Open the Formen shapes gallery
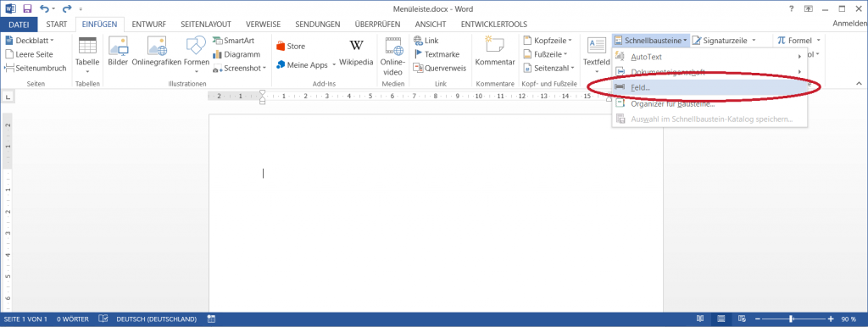Viewport: 868px width, 327px height. point(197,55)
